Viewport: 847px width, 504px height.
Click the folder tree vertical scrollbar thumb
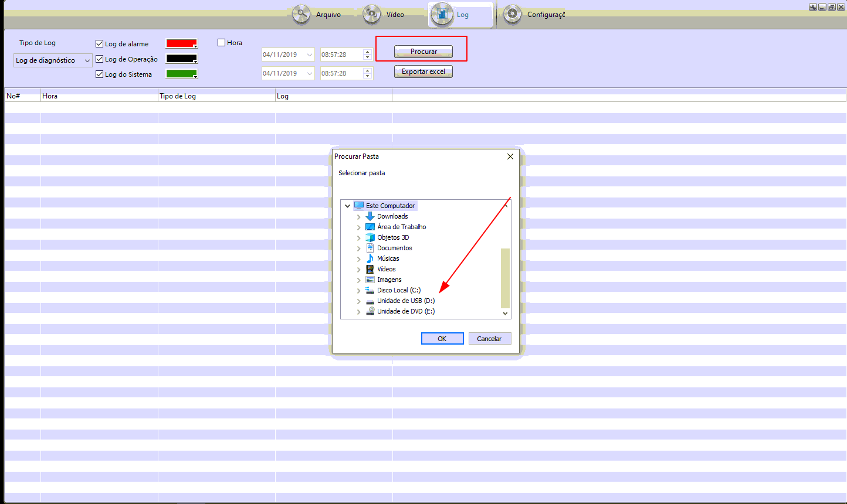click(505, 278)
